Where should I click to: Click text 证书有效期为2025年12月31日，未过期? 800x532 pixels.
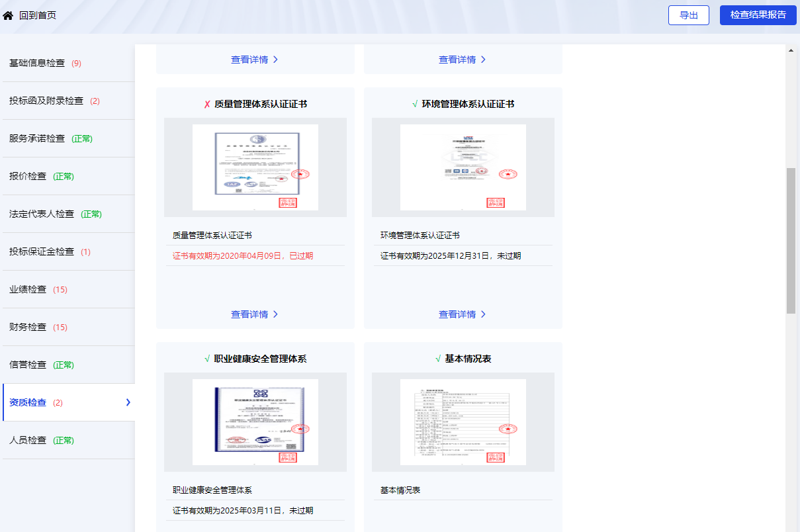451,255
